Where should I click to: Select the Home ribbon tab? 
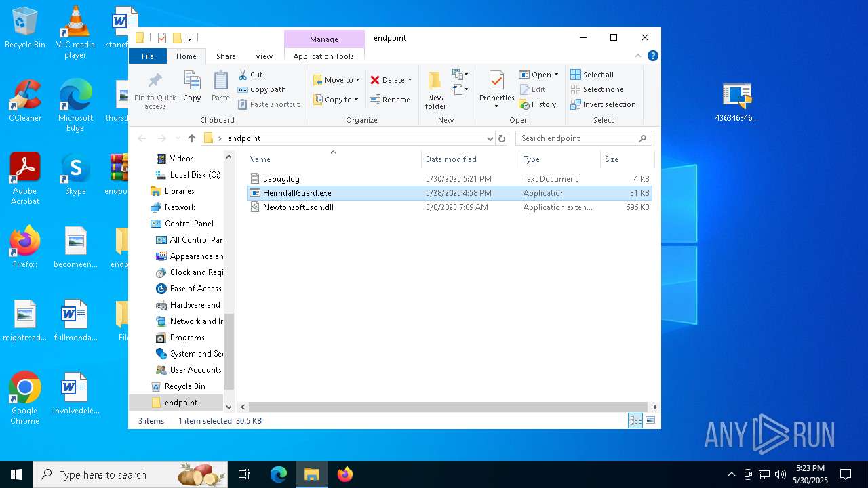[186, 56]
